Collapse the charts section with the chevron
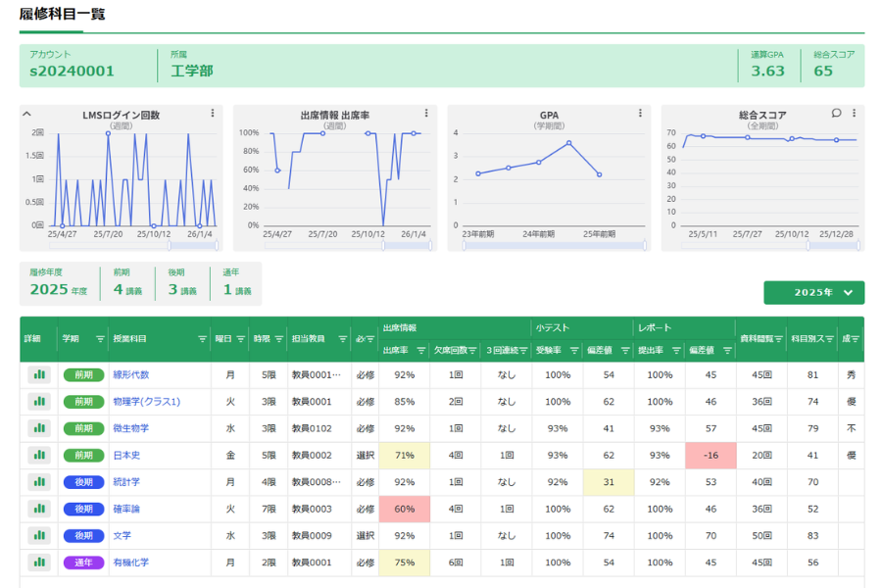 tap(27, 114)
